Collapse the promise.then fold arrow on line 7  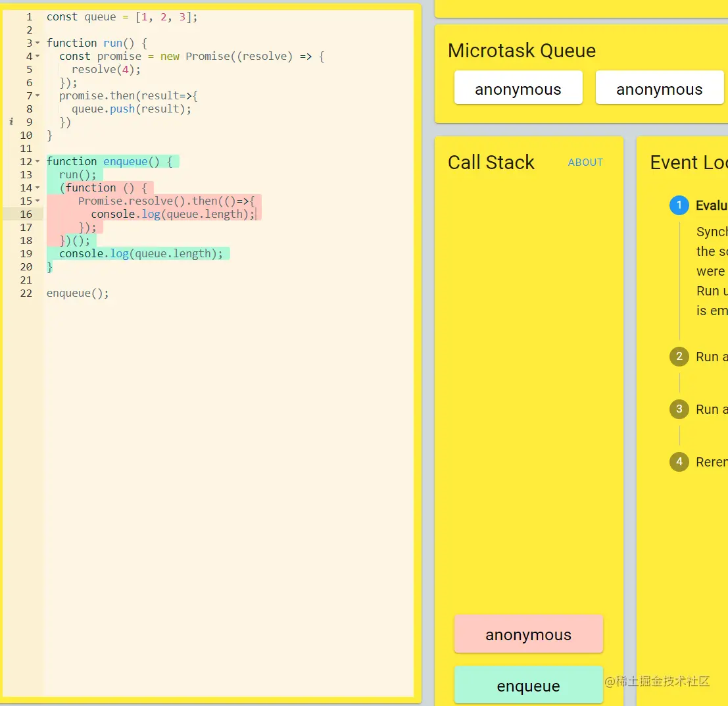(37, 95)
